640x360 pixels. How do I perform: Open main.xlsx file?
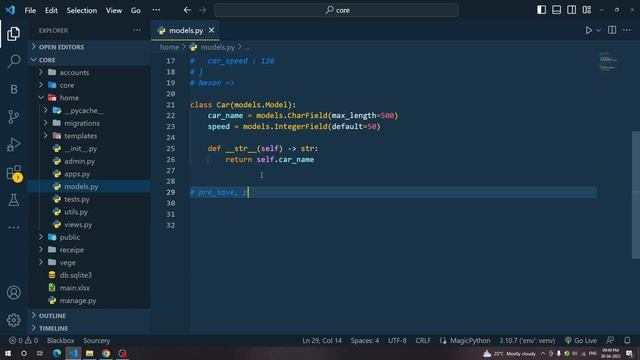pos(89,288)
